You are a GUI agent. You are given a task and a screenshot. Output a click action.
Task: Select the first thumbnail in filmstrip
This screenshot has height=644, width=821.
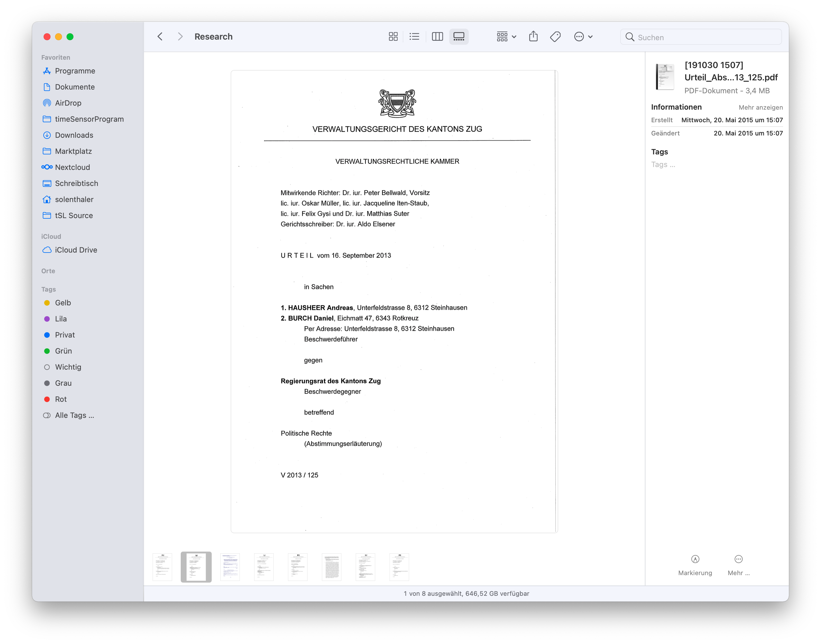[x=162, y=567]
